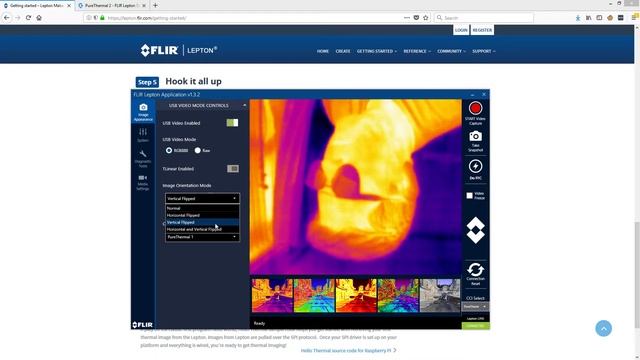
Task: Expand the Support nav menu
Action: click(484, 51)
